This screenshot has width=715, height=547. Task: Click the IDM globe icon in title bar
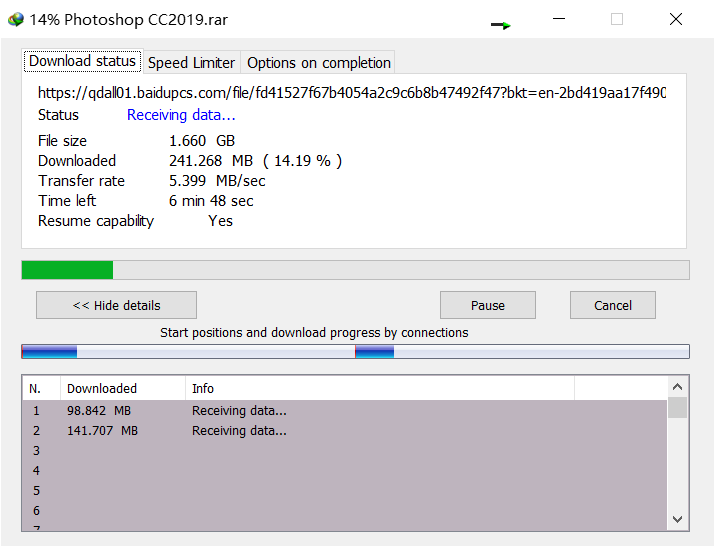[x=16, y=19]
